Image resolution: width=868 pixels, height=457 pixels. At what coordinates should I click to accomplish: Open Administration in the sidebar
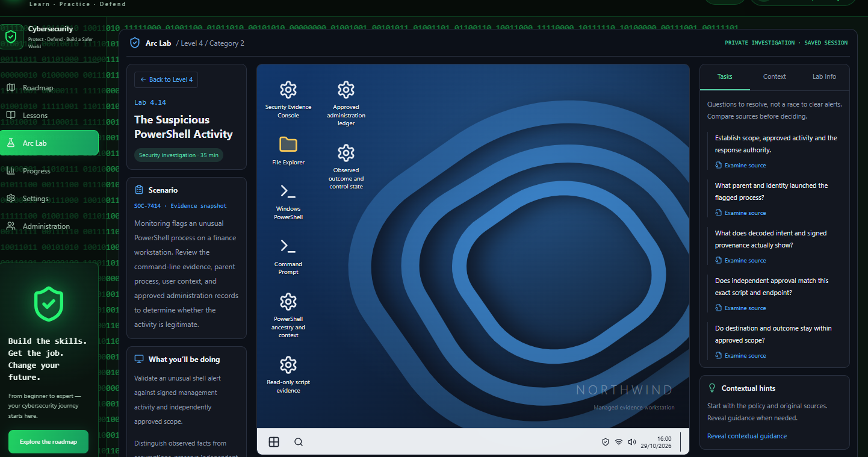tap(49, 226)
